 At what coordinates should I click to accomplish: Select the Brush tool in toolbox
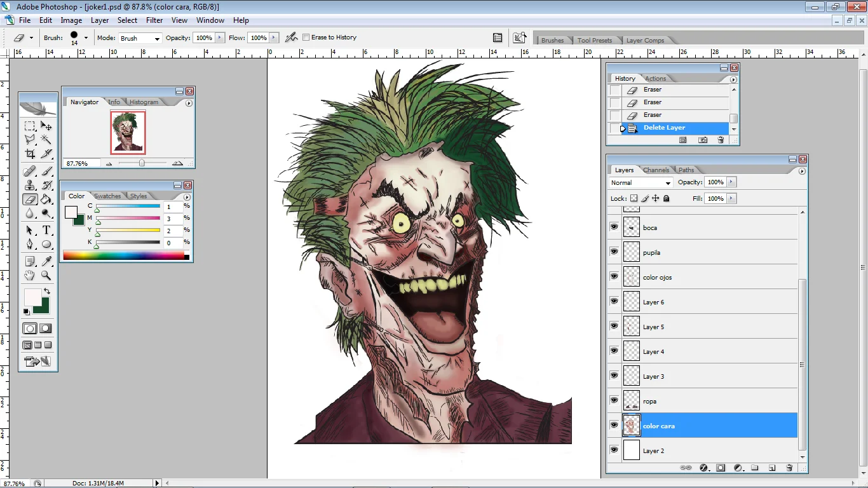46,171
